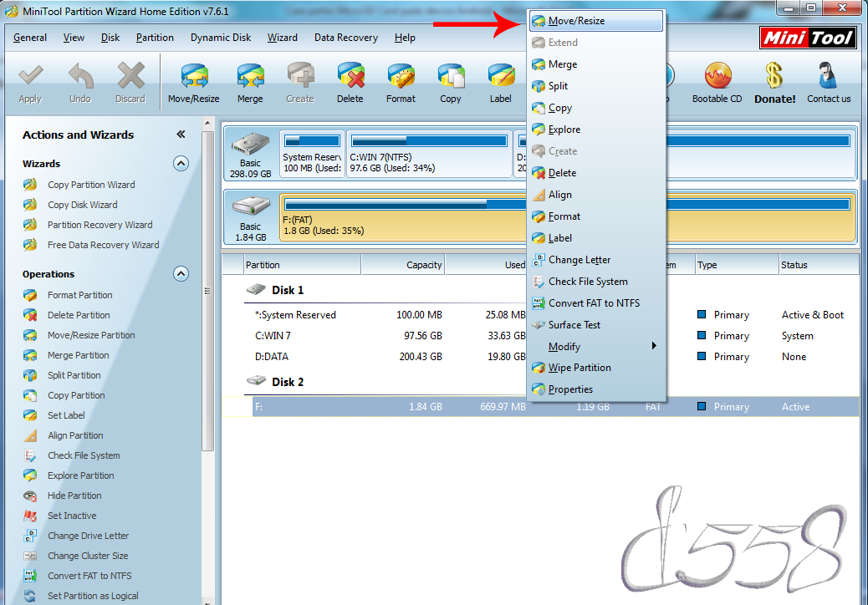
Task: Open the Dynamic Disk menu
Action: pos(221,38)
